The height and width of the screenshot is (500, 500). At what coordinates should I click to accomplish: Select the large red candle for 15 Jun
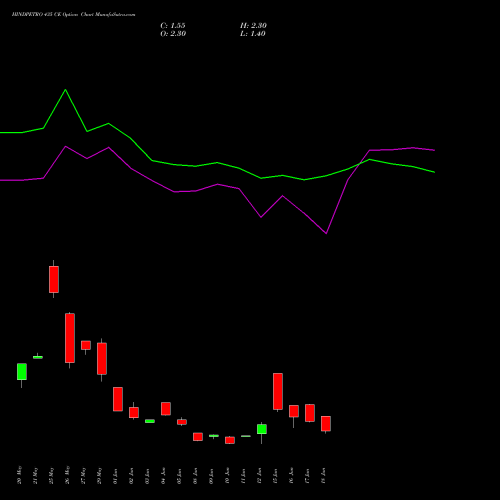[x=278, y=391]
